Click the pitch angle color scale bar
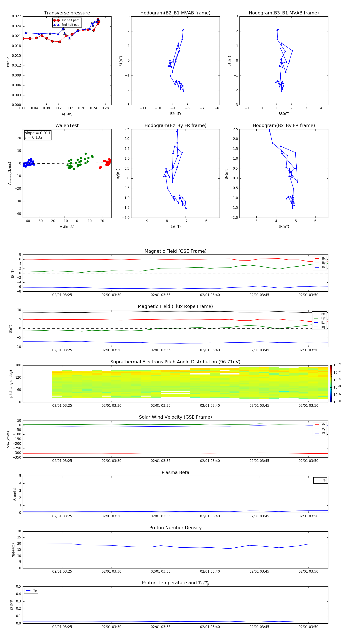 click(x=331, y=384)
